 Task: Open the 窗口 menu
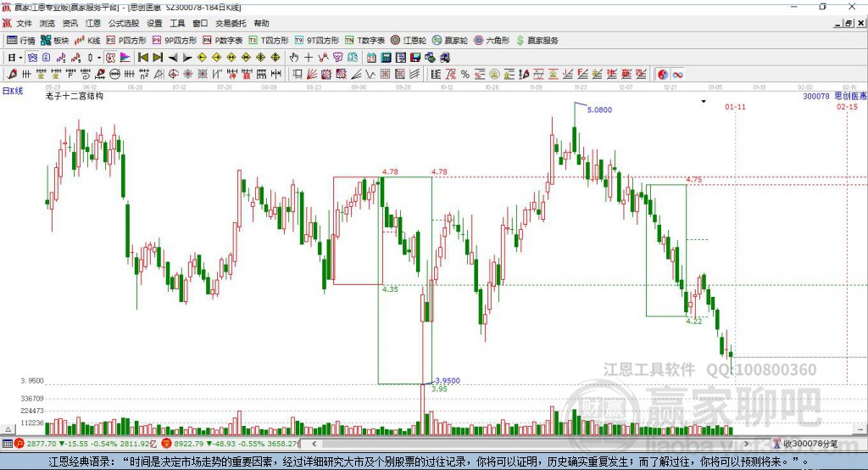[200, 23]
